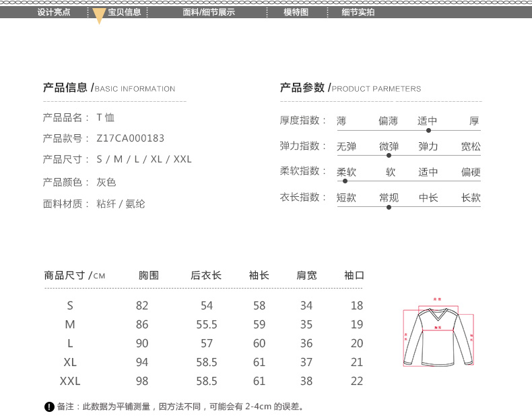Click the 宽松 option in 弹力指数
This screenshot has width=532, height=418.
coord(471,146)
